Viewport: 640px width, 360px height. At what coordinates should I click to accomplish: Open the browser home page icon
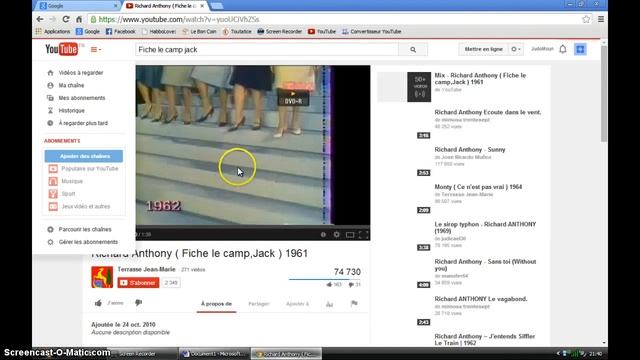[x=79, y=19]
